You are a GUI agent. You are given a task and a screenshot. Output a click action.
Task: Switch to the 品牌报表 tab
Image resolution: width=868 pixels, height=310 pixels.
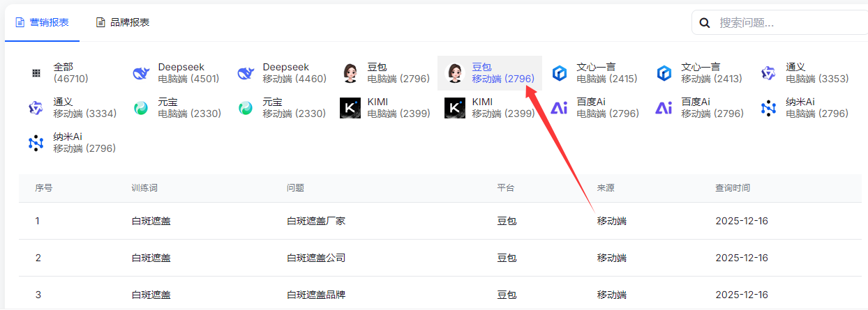[123, 22]
